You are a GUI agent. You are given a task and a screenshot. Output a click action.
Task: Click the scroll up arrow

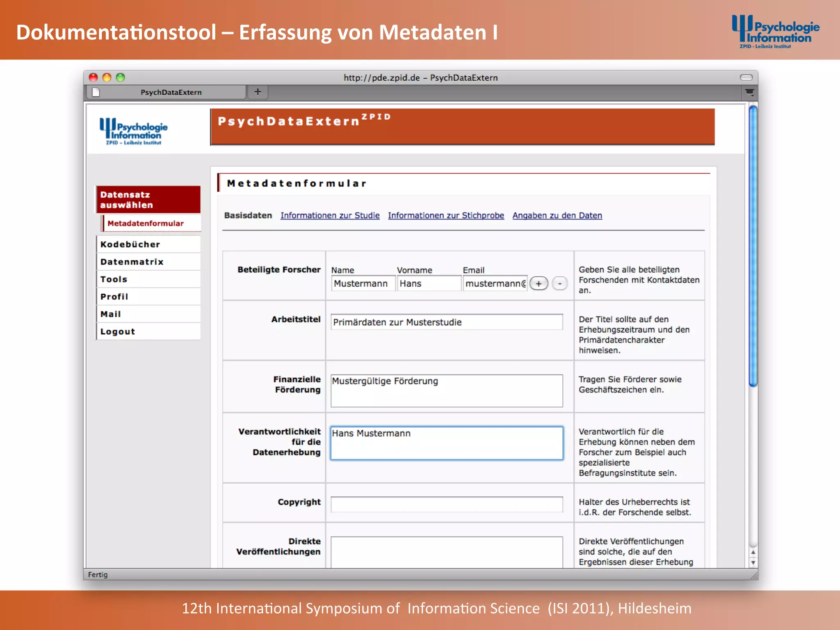[x=753, y=552]
